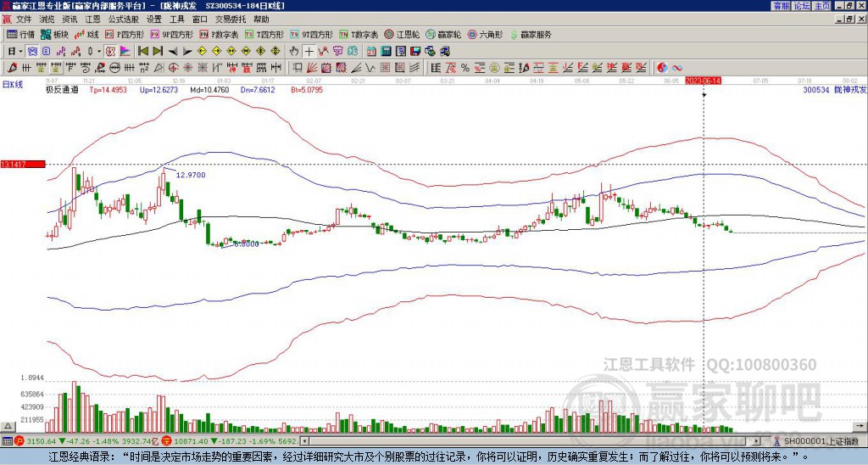Expand the candlestick style dropdown arrow
This screenshot has height=465, width=868.
[x=99, y=51]
